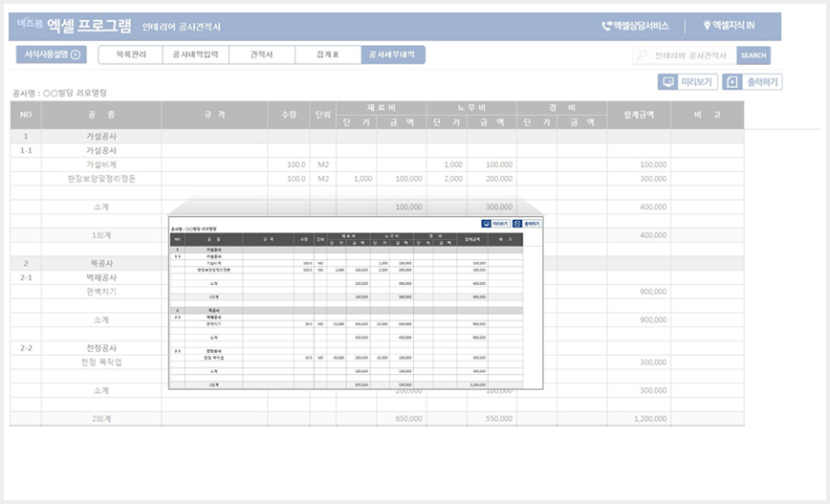
Task: Click the printer page icon of 출력하기
Action: click(732, 82)
